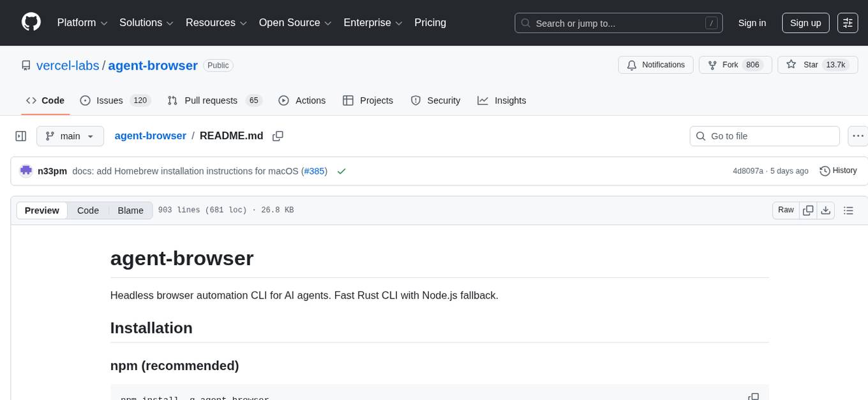Switch to the Code view of README

pos(87,210)
